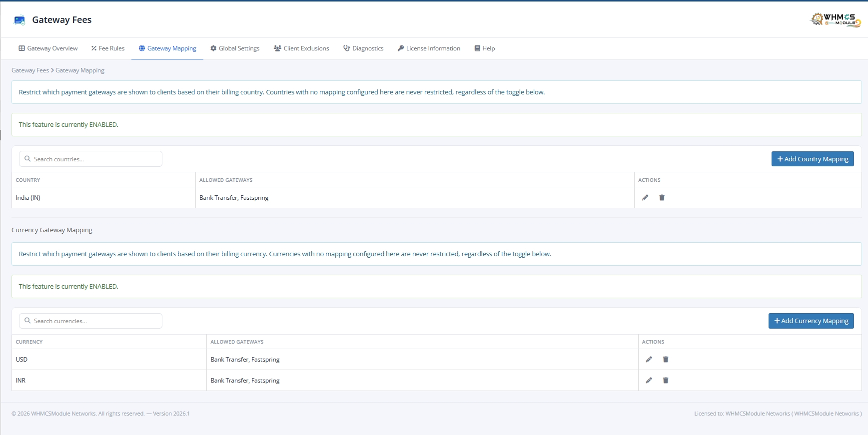Click the Gateway Fees breadcrumb link

[30, 70]
